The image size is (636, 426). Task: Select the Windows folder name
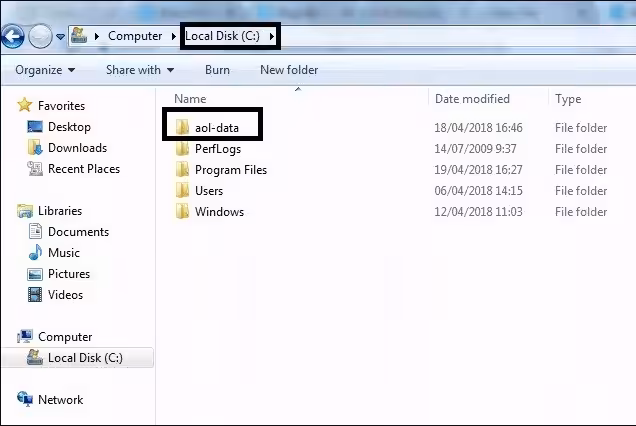point(219,212)
